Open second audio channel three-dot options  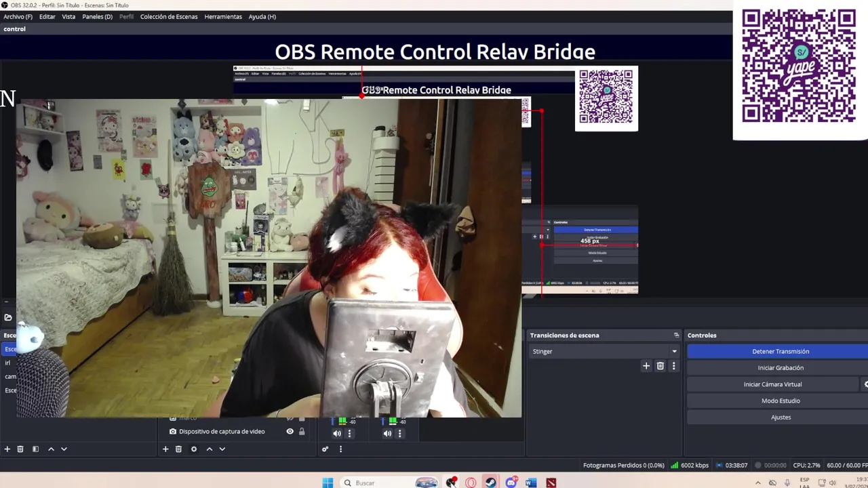point(400,434)
